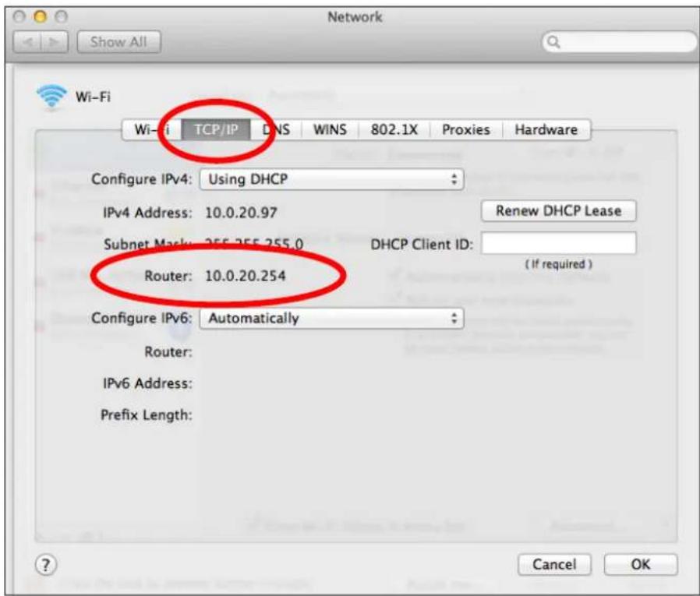The height and width of the screenshot is (596, 700).
Task: Click the Prefix Length label
Action: tap(147, 415)
